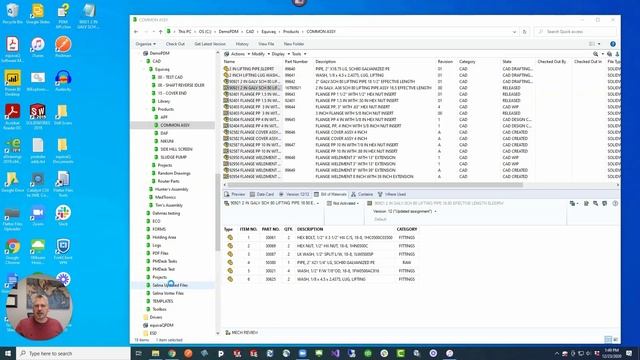Click the BOM save icon in toolbar
The width and height of the screenshot is (640, 360).
586,203
